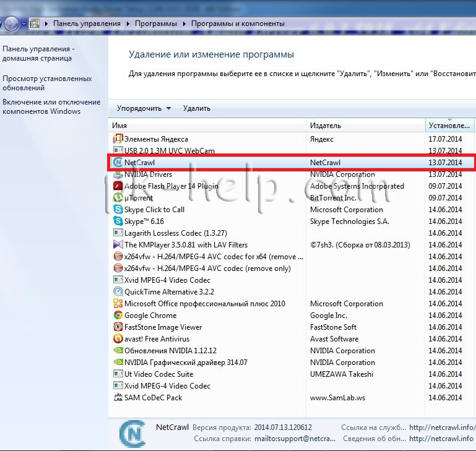The width and height of the screenshot is (476, 451).
Task: Click the avast! Free Antivirus icon
Action: (x=118, y=339)
